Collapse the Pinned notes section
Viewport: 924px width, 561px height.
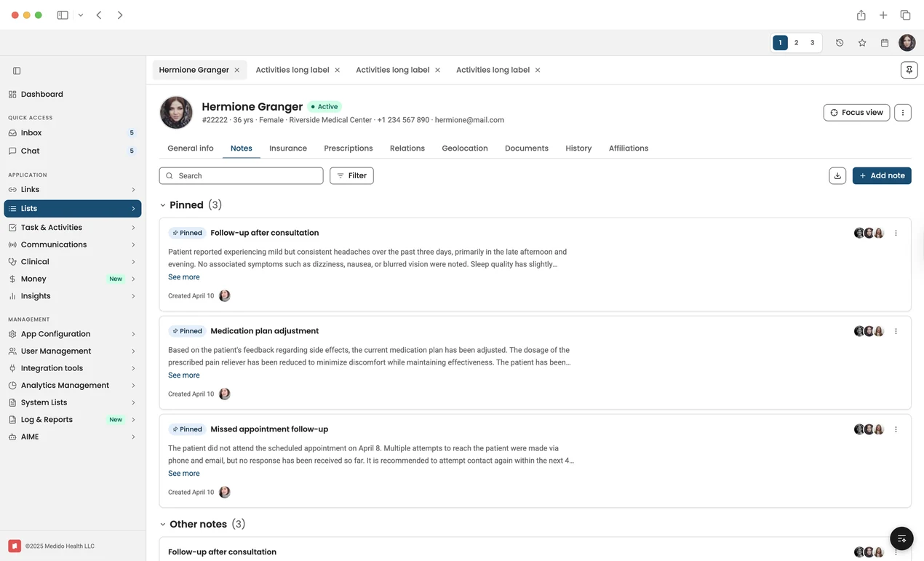click(x=163, y=205)
